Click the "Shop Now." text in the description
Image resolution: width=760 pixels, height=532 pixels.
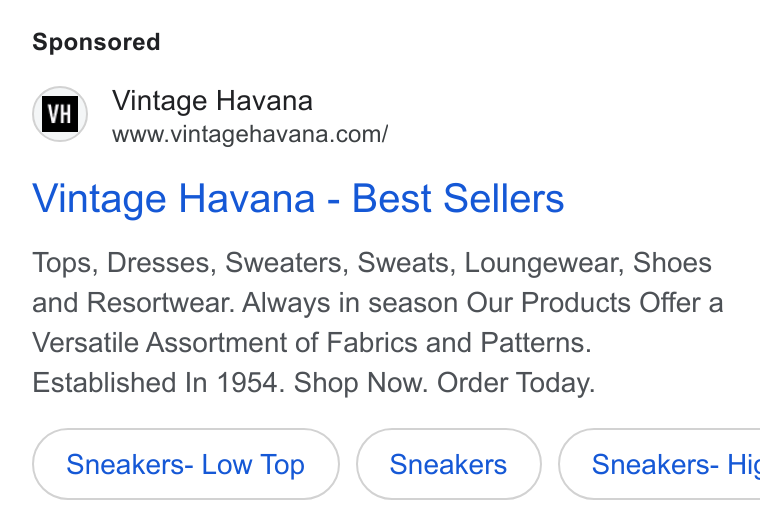click(x=361, y=383)
